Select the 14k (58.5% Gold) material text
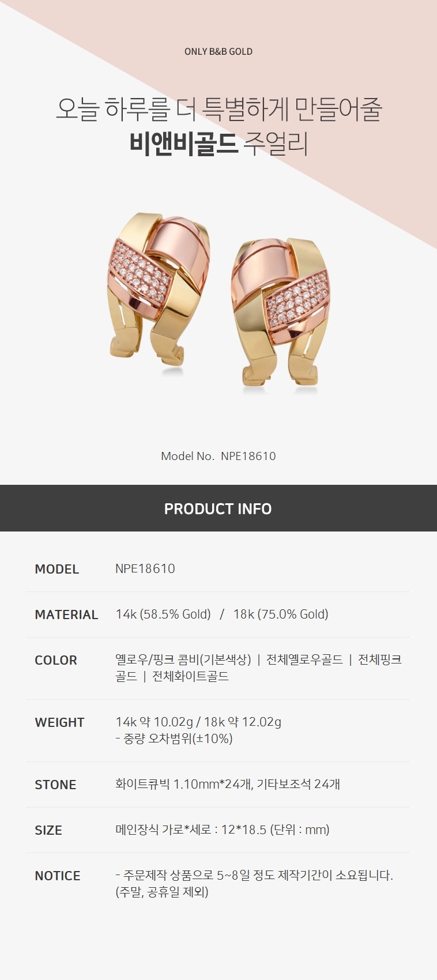The height and width of the screenshot is (980, 437). (163, 615)
